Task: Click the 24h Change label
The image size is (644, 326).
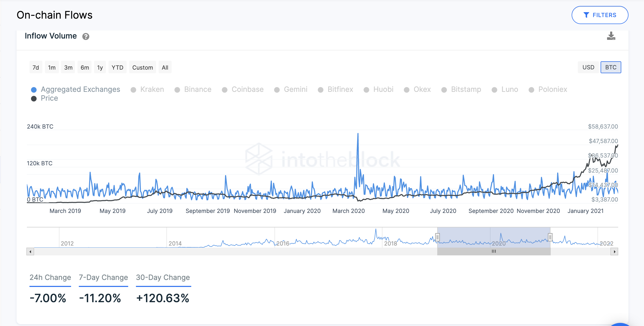Action: click(x=50, y=277)
